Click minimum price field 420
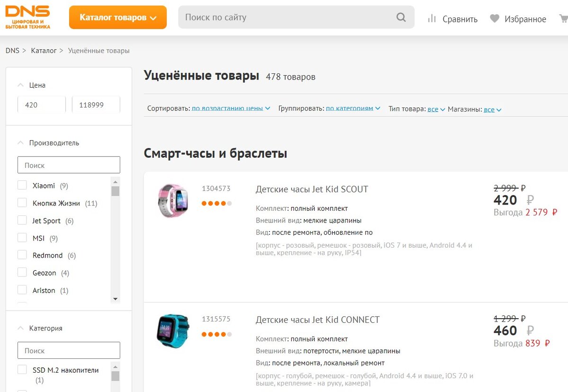 pyautogui.click(x=42, y=105)
